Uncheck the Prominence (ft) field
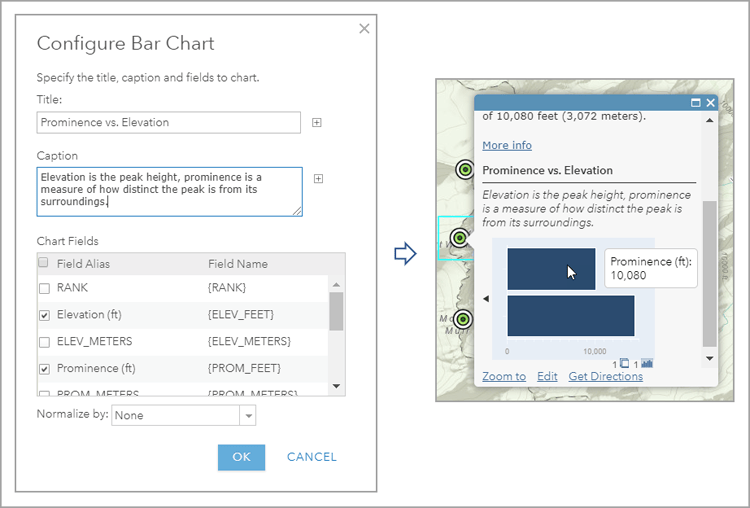The width and height of the screenshot is (750, 508). (x=43, y=369)
